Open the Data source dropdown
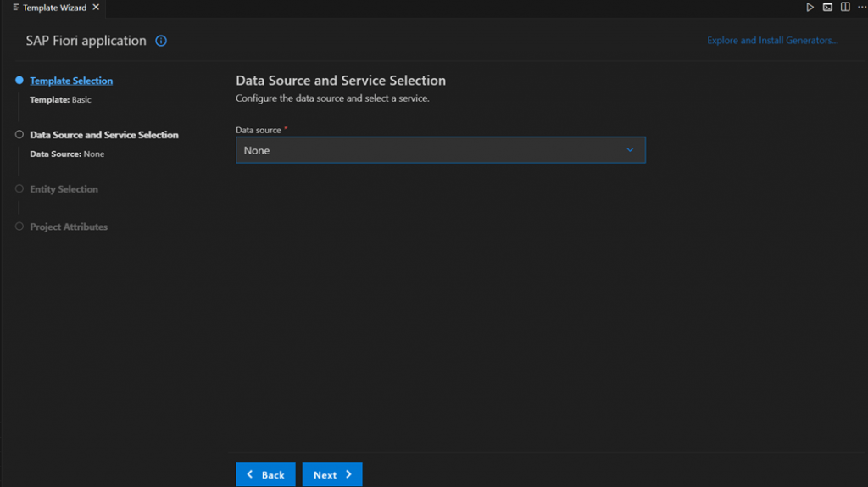This screenshot has height=487, width=868. coord(441,150)
